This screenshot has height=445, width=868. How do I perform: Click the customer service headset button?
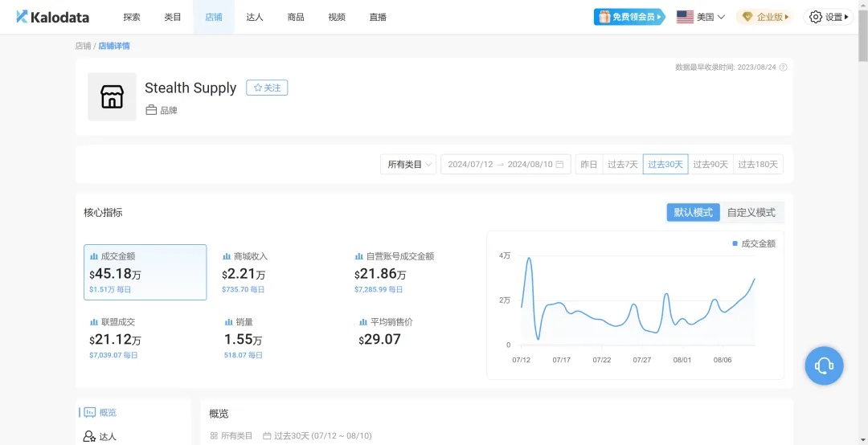pyautogui.click(x=824, y=365)
